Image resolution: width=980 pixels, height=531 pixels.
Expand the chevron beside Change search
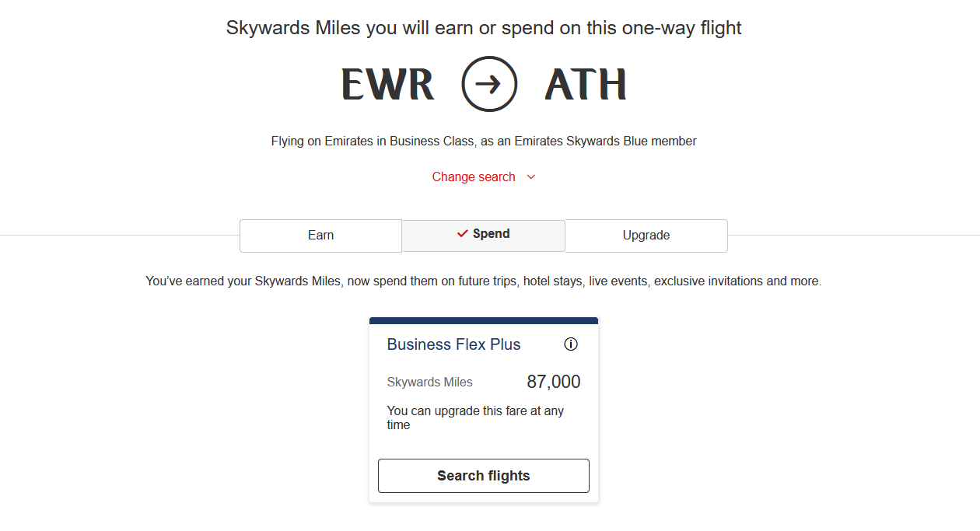coord(531,177)
